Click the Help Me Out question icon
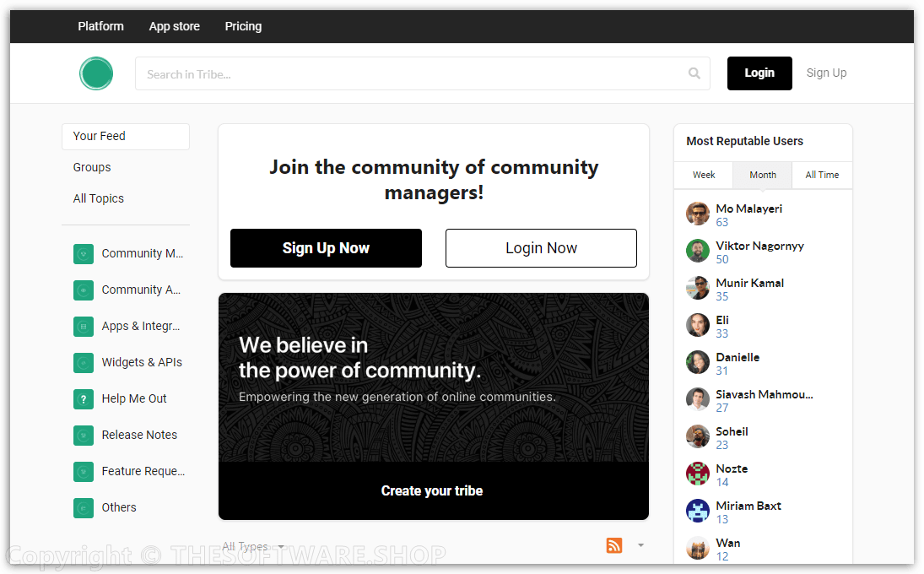Screen dimensions: 924x574 click(x=84, y=398)
